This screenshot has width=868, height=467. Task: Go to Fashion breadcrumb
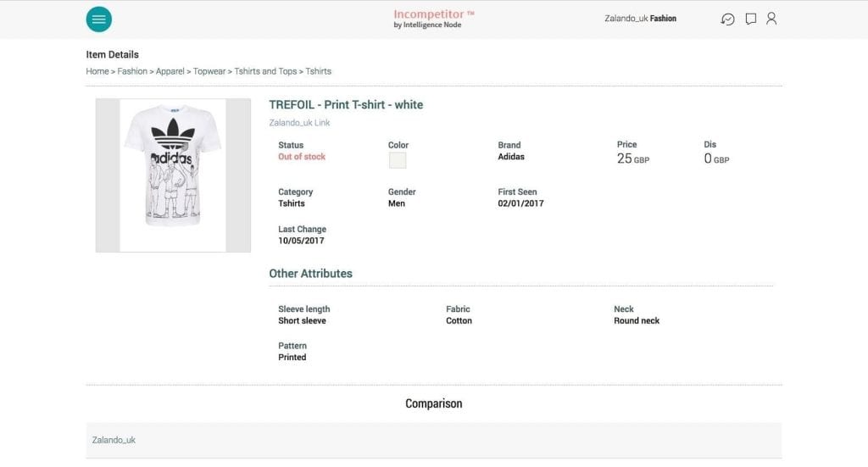pos(132,71)
